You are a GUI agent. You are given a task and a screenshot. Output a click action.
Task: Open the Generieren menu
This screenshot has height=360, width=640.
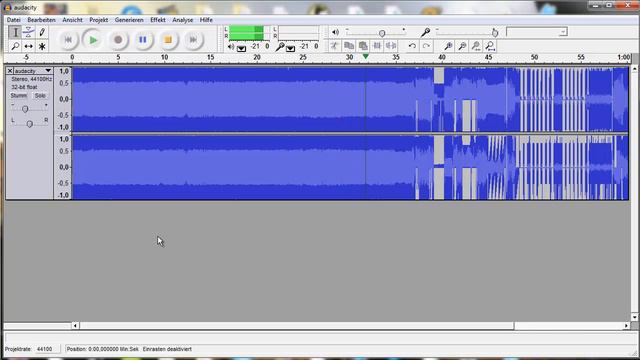click(x=129, y=20)
